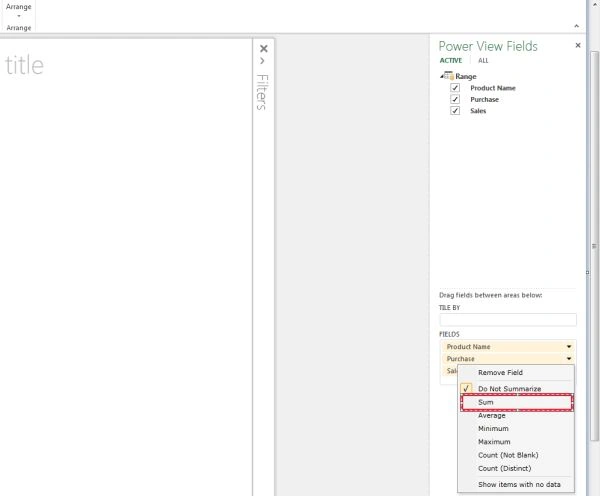Uncheck the Purchase field checkbox
600x496 pixels.
(x=455, y=100)
